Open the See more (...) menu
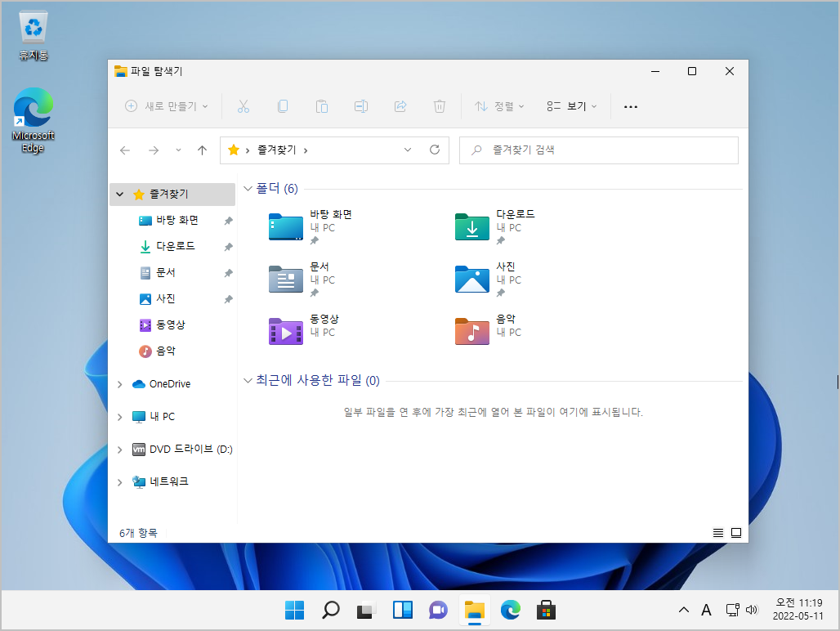Screen dimensions: 840x631 [629, 106]
